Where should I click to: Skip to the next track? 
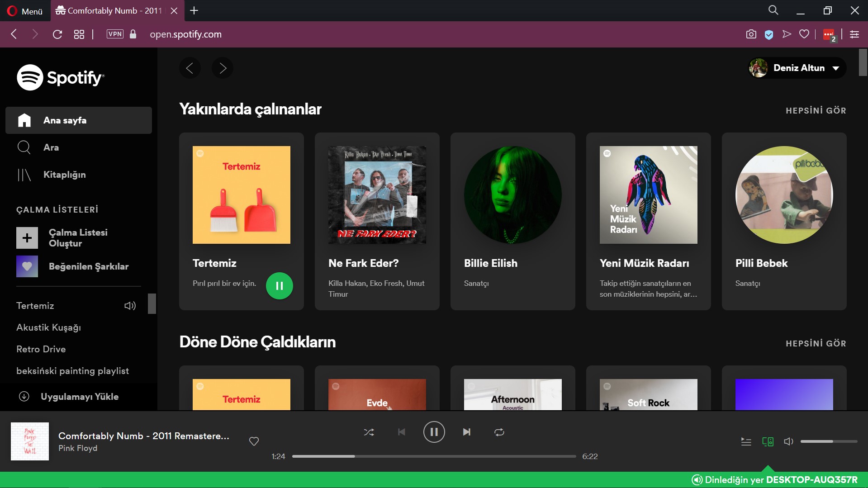tap(466, 432)
